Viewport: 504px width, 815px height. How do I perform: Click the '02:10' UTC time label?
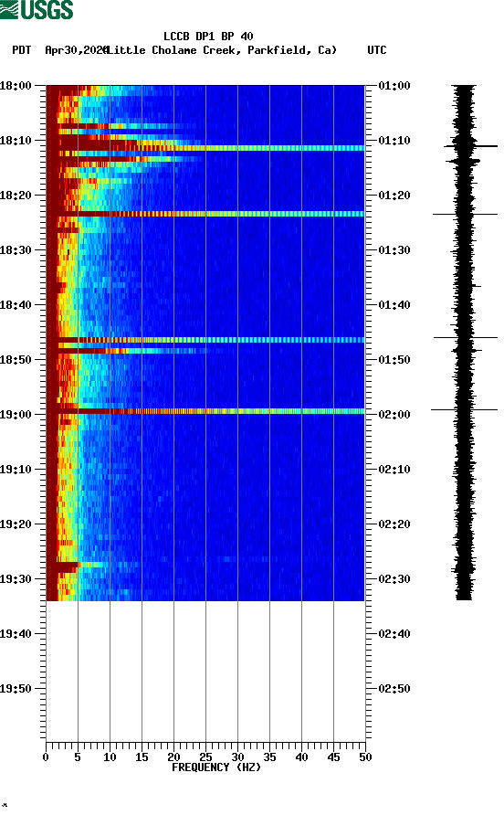click(x=394, y=470)
